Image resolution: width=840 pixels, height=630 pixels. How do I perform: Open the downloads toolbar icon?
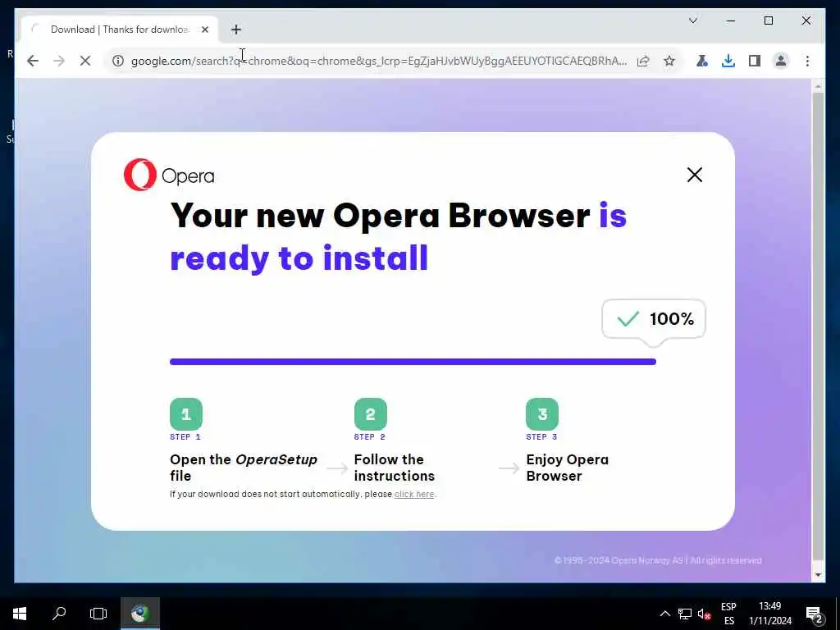coord(728,61)
